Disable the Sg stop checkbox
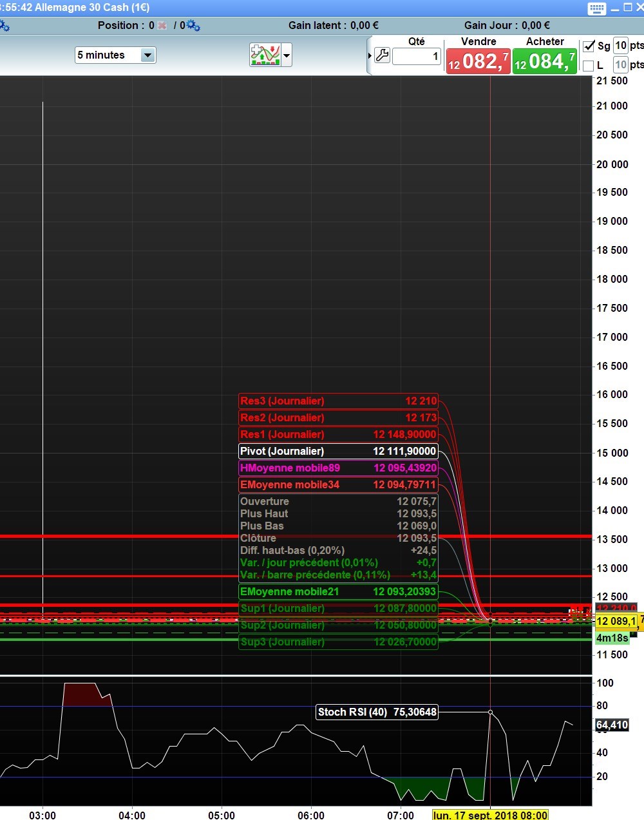 click(589, 46)
